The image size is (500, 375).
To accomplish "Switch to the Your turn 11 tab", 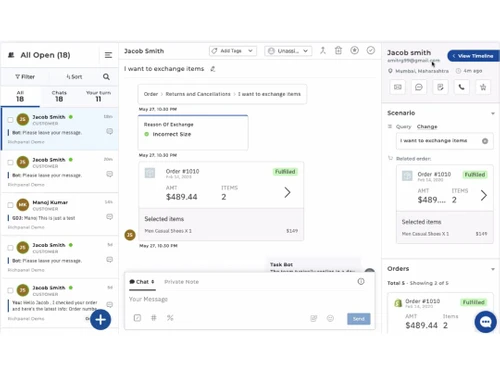I will click(x=98, y=96).
